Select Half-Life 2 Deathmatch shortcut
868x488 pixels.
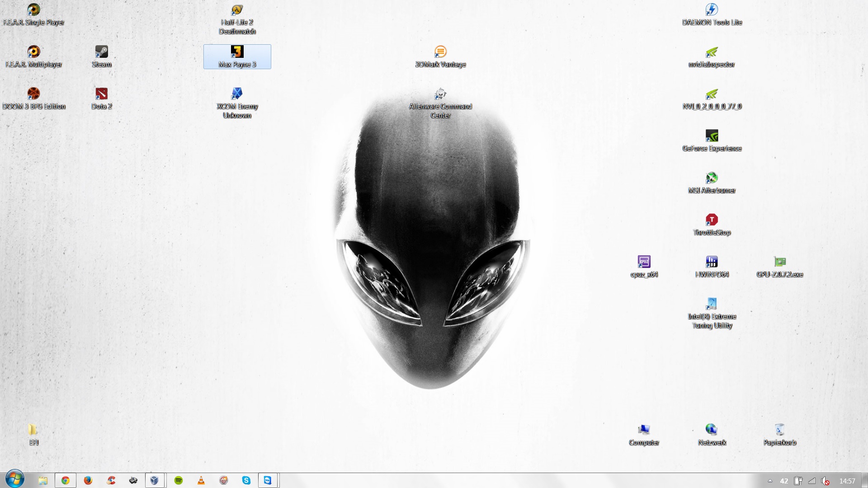237,19
